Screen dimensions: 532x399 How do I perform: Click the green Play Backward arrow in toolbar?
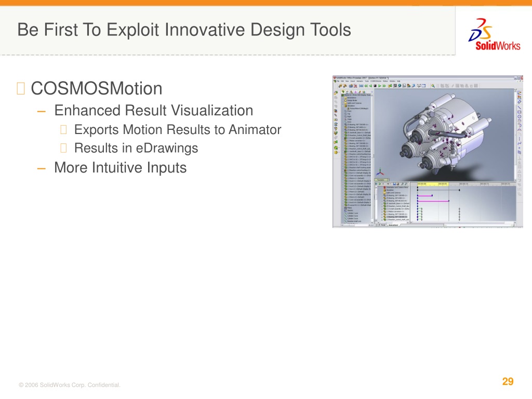pyautogui.click(x=370, y=86)
